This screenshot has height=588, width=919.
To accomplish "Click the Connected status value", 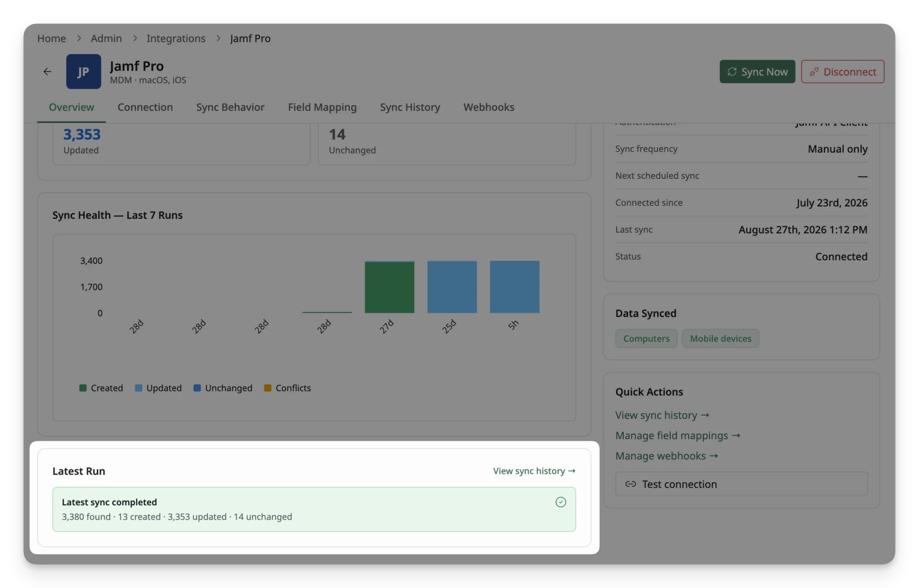I will [841, 256].
